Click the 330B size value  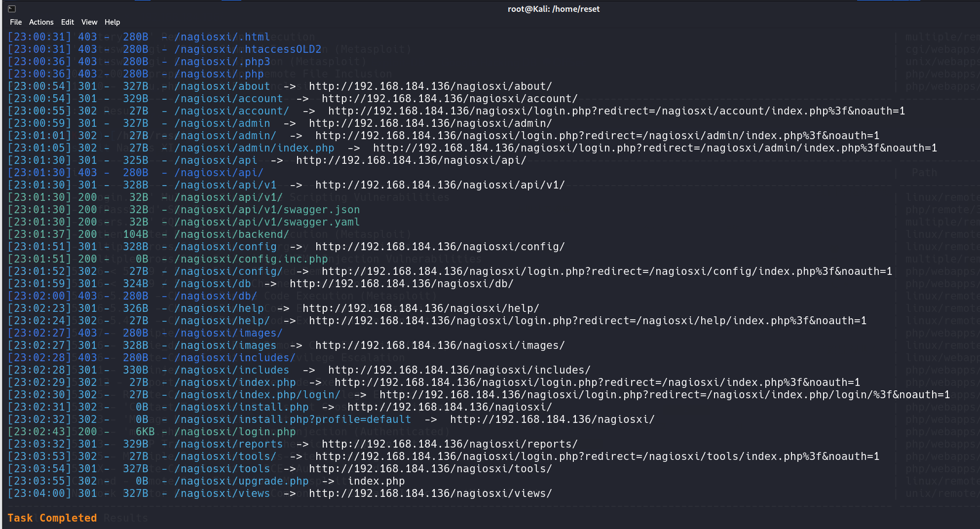[136, 370]
